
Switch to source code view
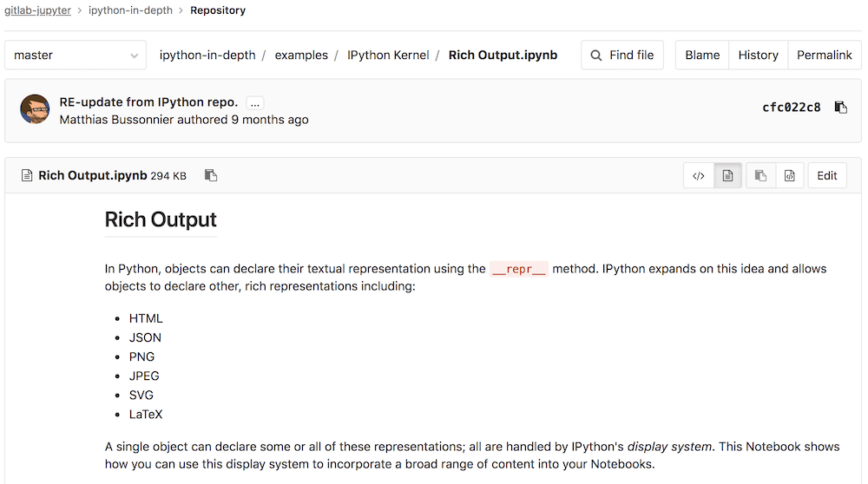[x=698, y=175]
